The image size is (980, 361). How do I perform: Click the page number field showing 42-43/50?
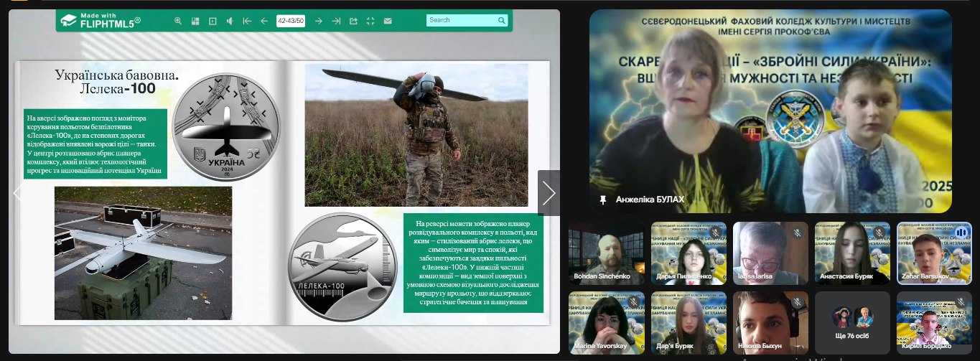click(291, 21)
